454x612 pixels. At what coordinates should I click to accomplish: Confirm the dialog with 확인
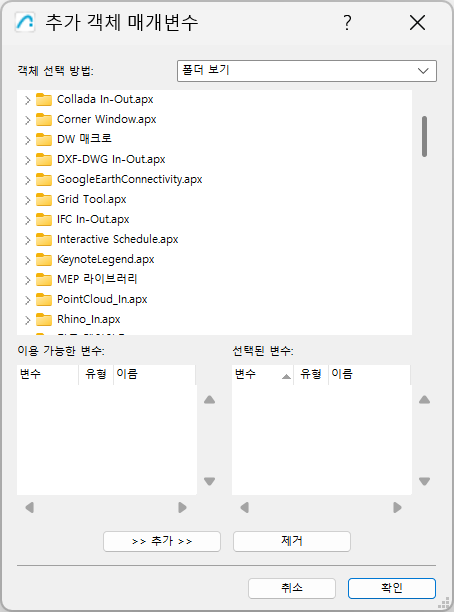[x=392, y=588]
